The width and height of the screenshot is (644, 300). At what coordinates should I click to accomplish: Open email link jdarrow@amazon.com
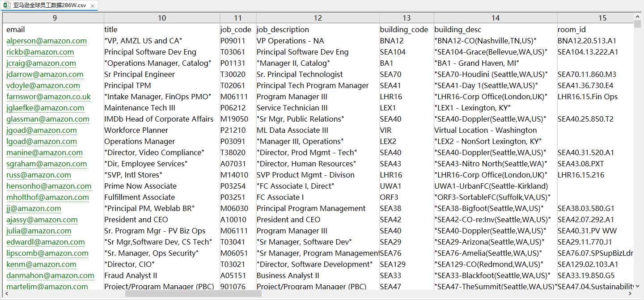coord(45,74)
